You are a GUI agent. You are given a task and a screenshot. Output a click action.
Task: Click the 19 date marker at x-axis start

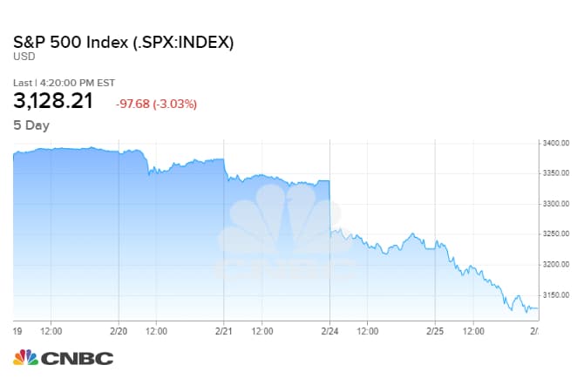click(18, 331)
